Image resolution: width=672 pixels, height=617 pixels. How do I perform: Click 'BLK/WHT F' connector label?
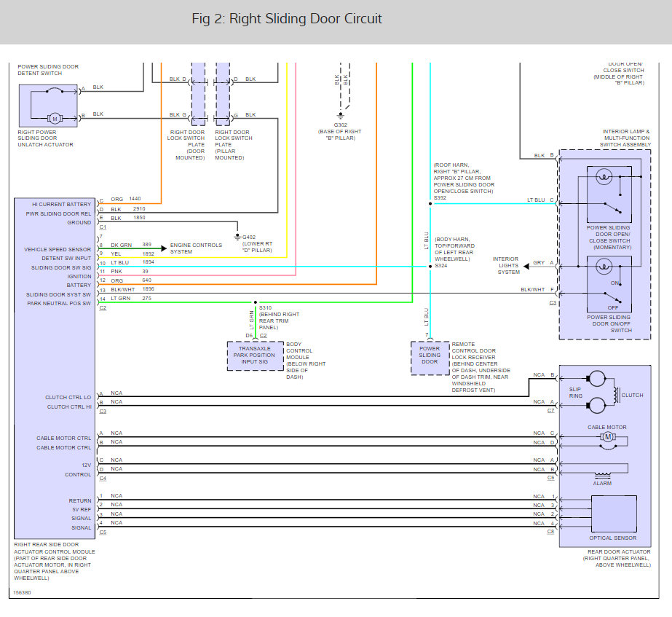[x=537, y=289]
